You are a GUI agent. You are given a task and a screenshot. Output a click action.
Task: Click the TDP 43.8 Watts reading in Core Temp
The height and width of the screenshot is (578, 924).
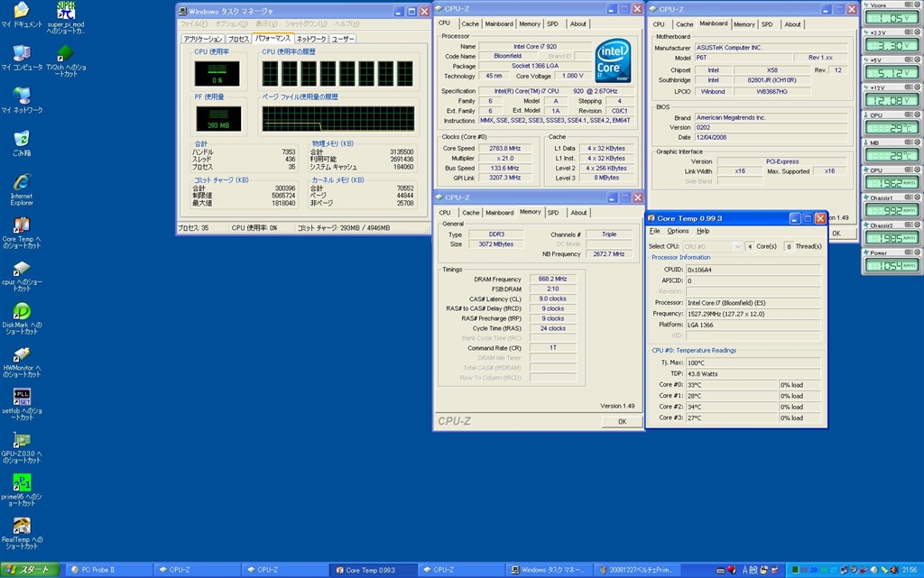pyautogui.click(x=753, y=373)
